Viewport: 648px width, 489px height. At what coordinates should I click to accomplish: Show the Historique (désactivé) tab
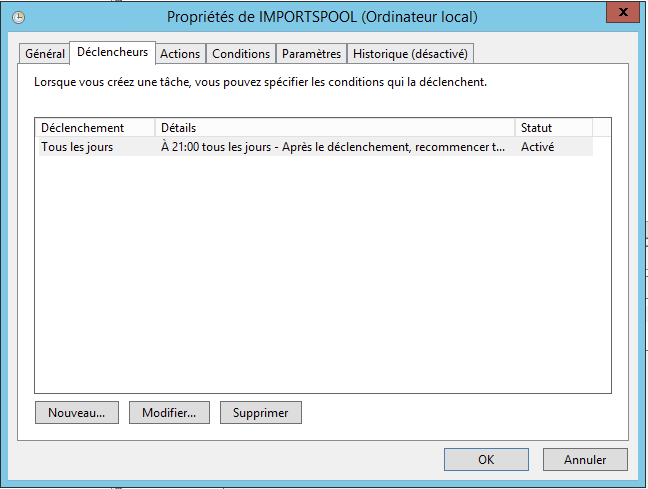point(410,54)
